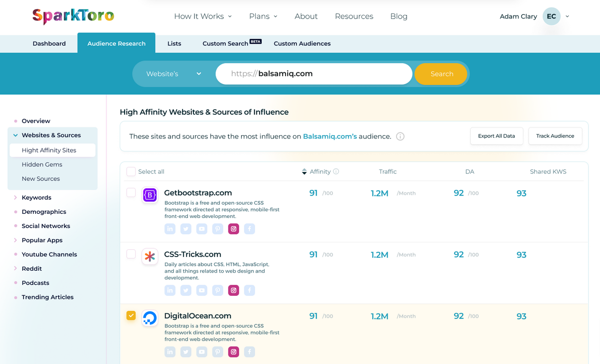This screenshot has height=364, width=600.
Task: Select Hight Affinity Sites in the sidebar
Action: click(52, 150)
